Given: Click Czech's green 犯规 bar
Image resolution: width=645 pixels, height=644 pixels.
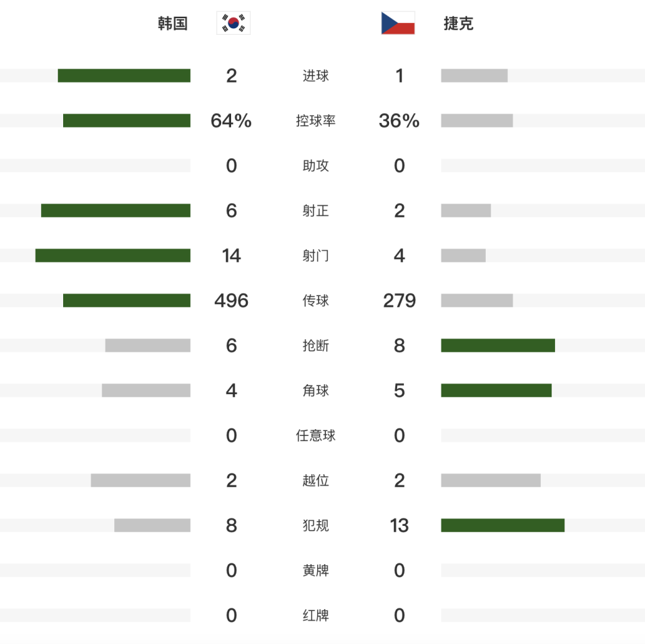Looking at the screenshot, I should tap(503, 525).
